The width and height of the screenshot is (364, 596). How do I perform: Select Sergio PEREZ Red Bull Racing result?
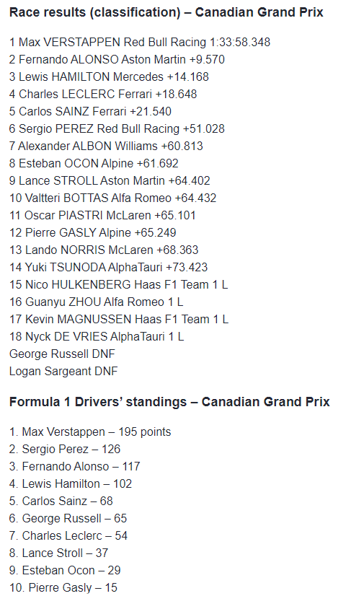(117, 128)
